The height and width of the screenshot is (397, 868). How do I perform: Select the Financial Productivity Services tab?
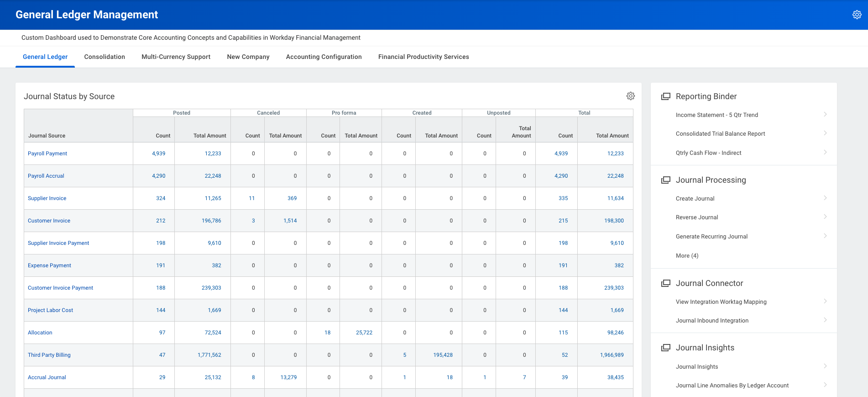tap(423, 57)
